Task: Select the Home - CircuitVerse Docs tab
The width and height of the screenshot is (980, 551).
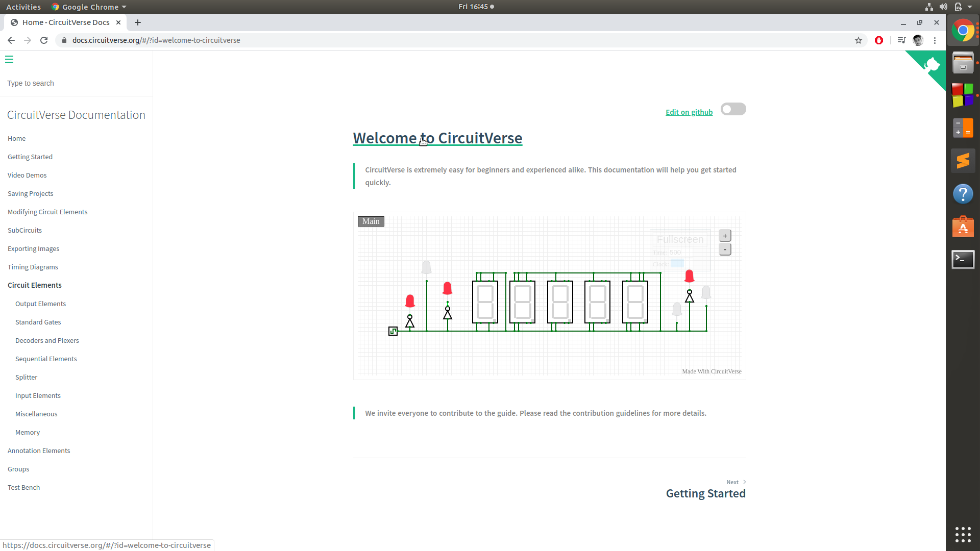Action: [x=66, y=22]
